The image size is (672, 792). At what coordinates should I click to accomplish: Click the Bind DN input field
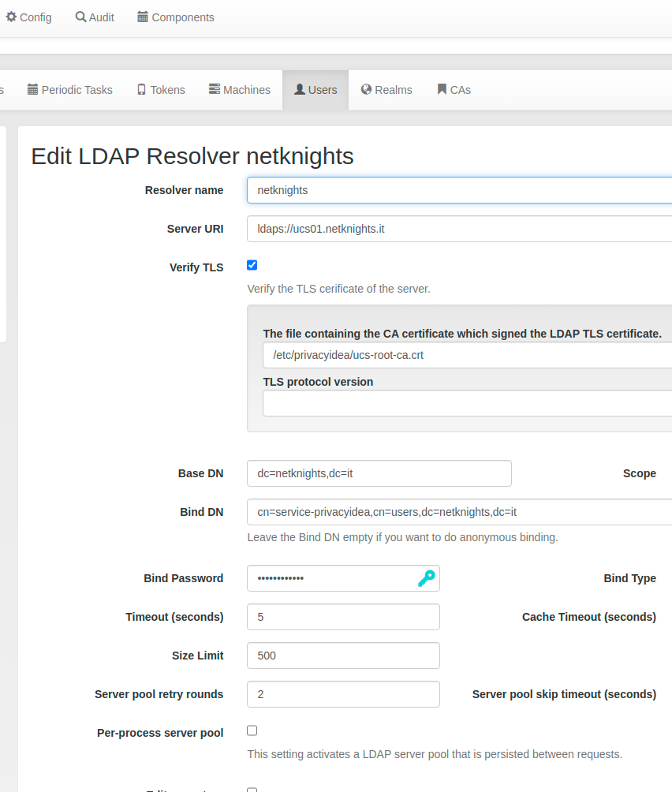[x=457, y=512]
